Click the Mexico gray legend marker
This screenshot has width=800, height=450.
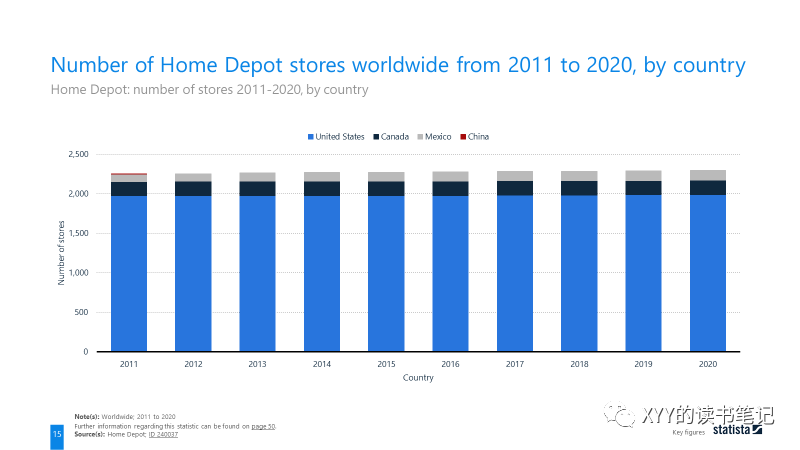point(421,137)
